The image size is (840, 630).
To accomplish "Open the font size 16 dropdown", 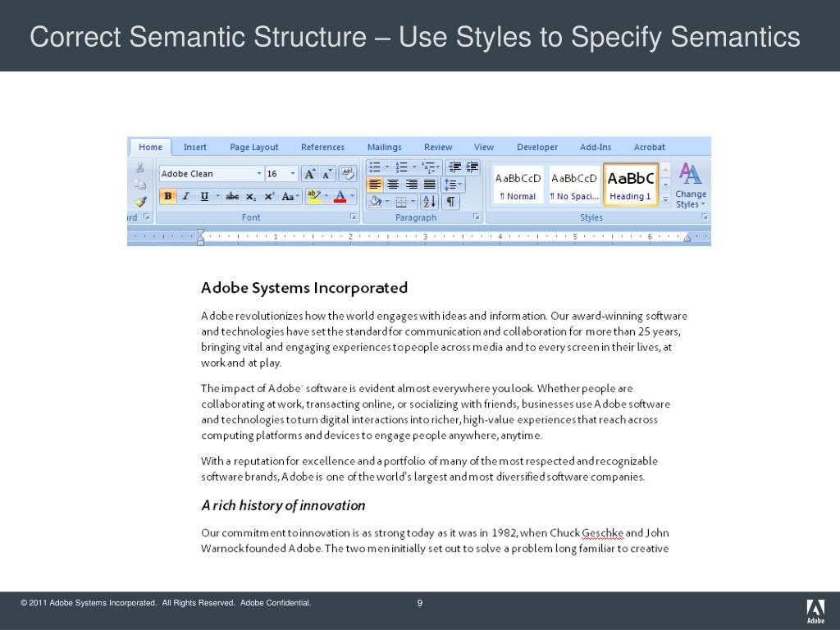I will pos(293,174).
